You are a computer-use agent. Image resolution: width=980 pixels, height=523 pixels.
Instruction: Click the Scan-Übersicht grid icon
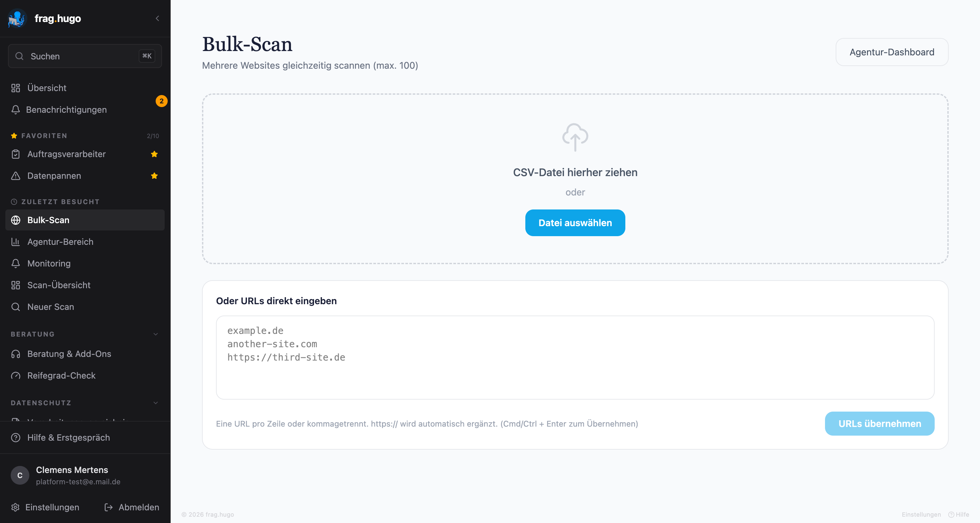16,285
